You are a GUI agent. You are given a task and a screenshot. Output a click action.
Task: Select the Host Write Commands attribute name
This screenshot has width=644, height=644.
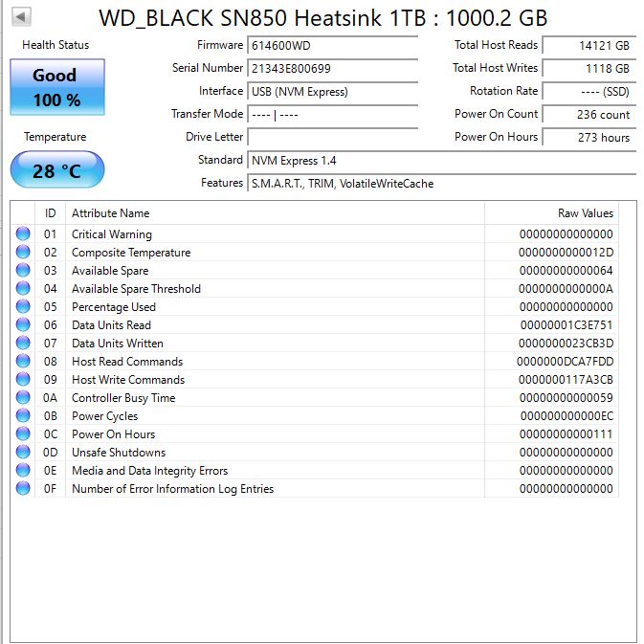pyautogui.click(x=128, y=380)
